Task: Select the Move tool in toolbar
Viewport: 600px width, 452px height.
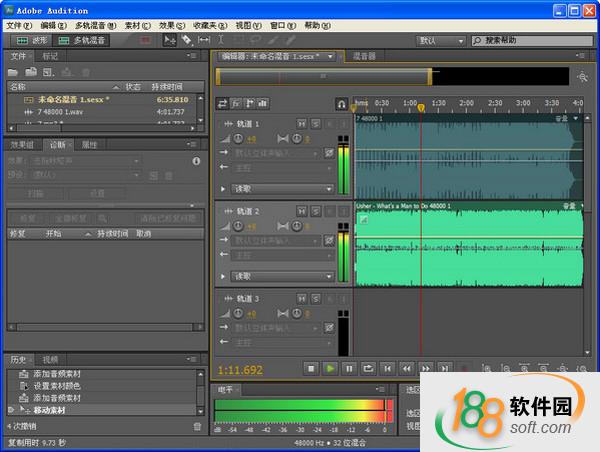Action: click(169, 41)
